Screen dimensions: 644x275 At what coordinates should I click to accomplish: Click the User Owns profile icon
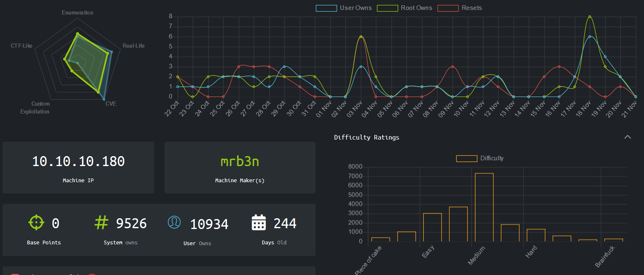coord(174,222)
